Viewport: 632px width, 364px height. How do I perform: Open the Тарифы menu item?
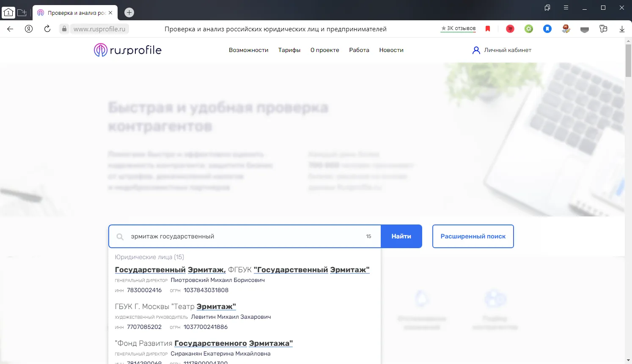[x=289, y=50]
